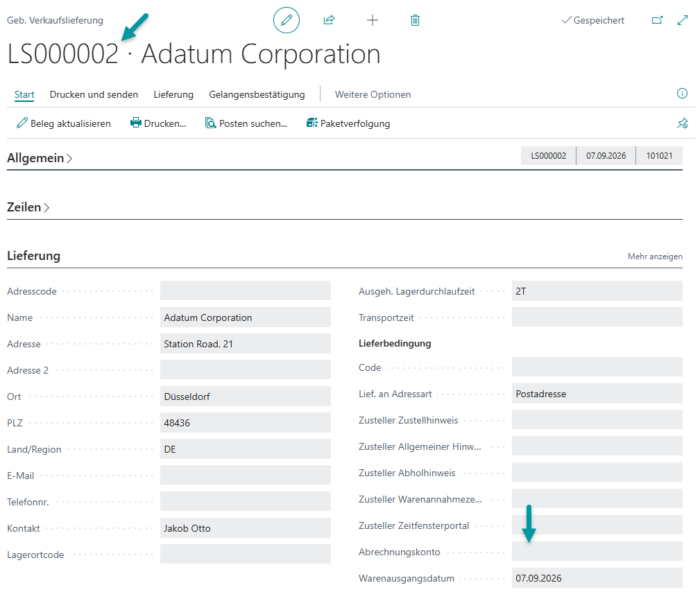The height and width of the screenshot is (601, 700).
Task: Click the Adresse field Station Road, 21
Action: coord(246,343)
